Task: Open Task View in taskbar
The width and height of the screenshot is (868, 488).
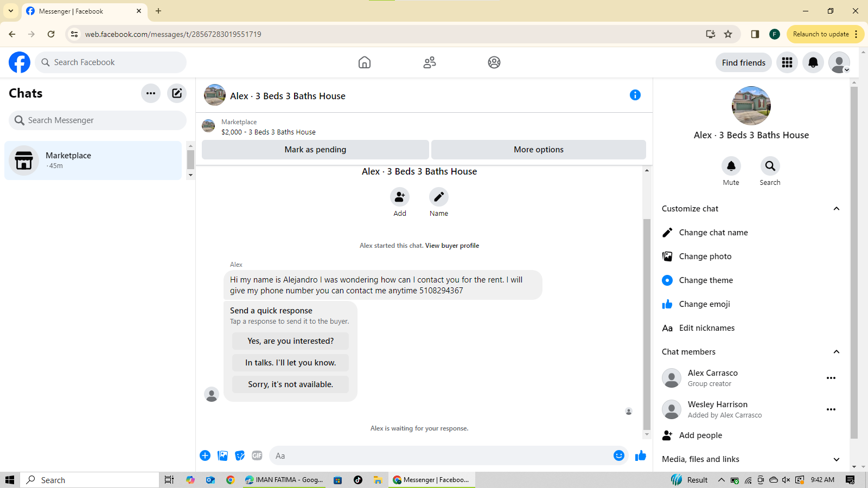Action: [x=169, y=480]
